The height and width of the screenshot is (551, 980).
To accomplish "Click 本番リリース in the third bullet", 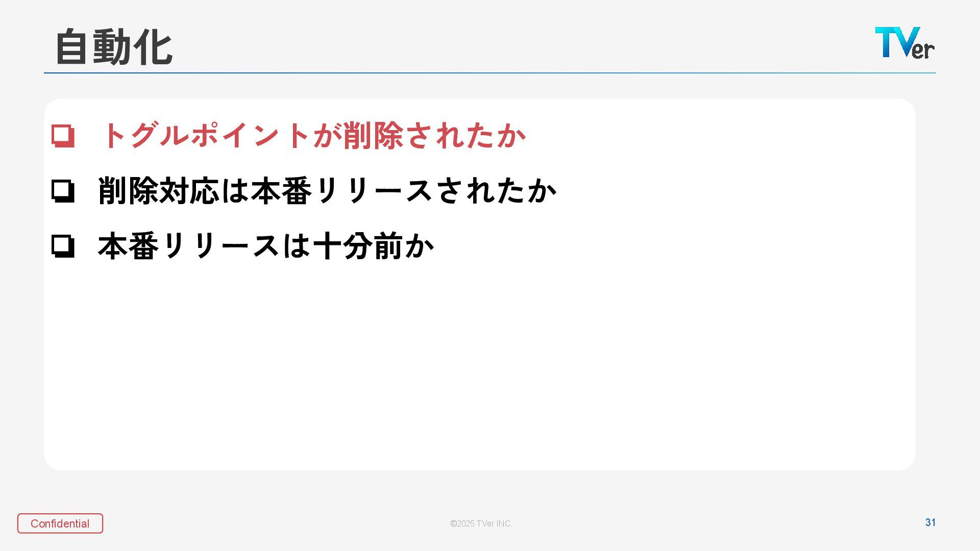I will pyautogui.click(x=189, y=246).
